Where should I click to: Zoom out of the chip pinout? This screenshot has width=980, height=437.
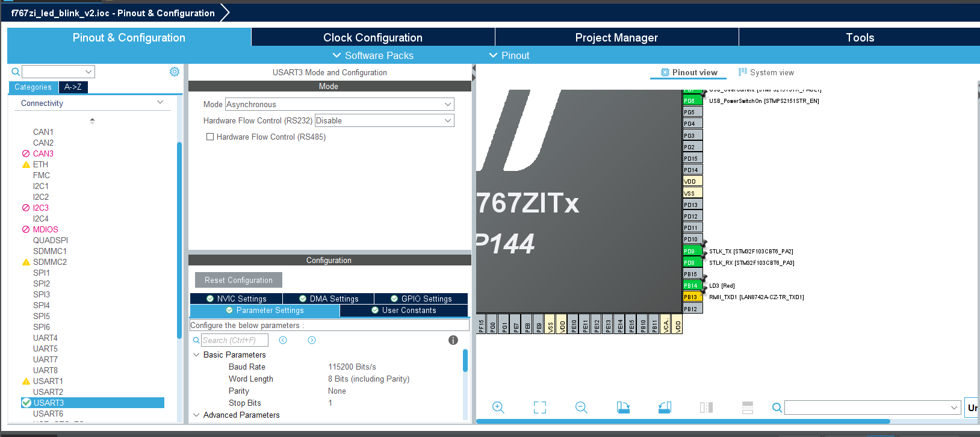pyautogui.click(x=581, y=408)
